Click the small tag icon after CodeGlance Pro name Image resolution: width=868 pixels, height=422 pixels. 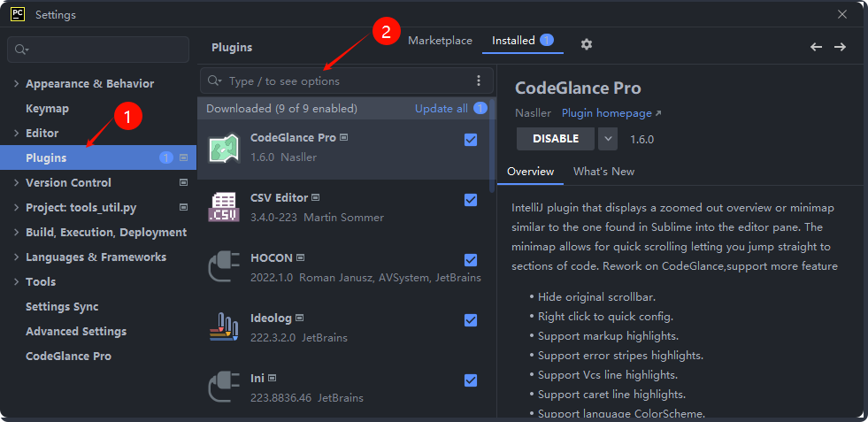coord(344,137)
